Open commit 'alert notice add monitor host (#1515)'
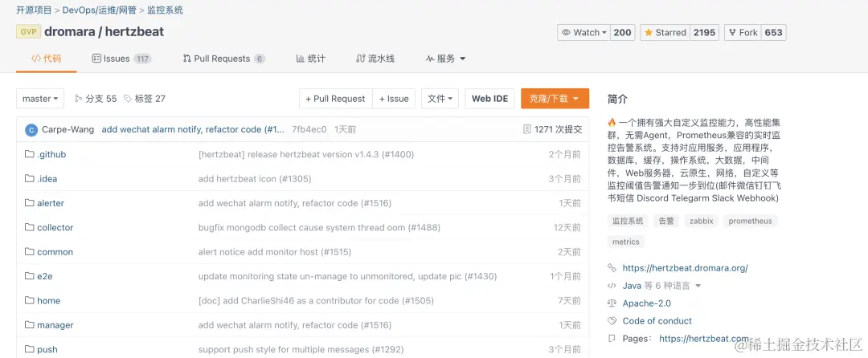868x358 pixels. (x=275, y=251)
